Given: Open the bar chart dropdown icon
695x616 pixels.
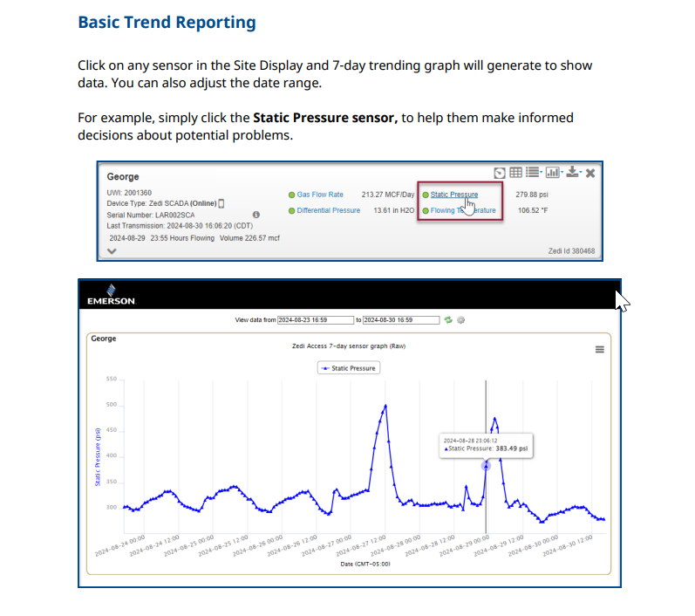Looking at the screenshot, I should pyautogui.click(x=554, y=172).
